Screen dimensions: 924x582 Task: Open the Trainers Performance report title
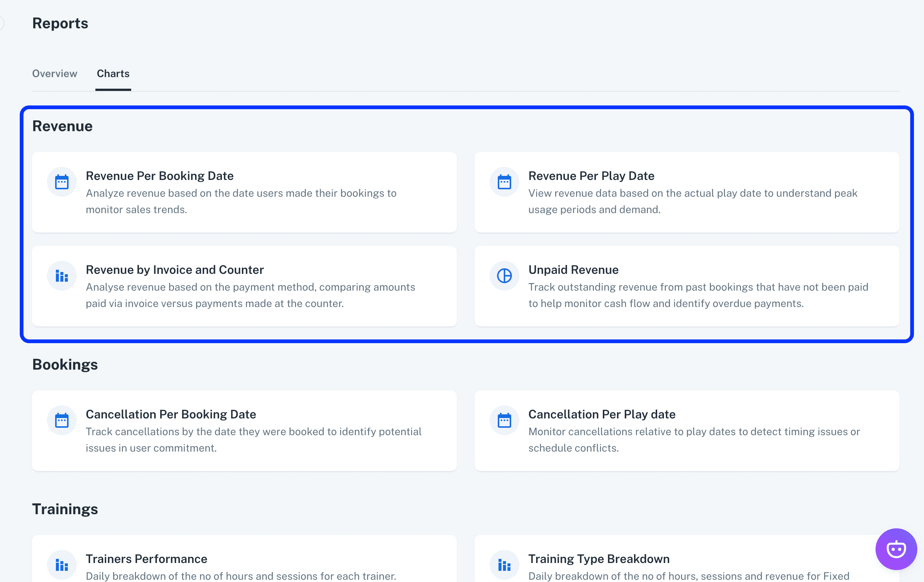point(146,559)
